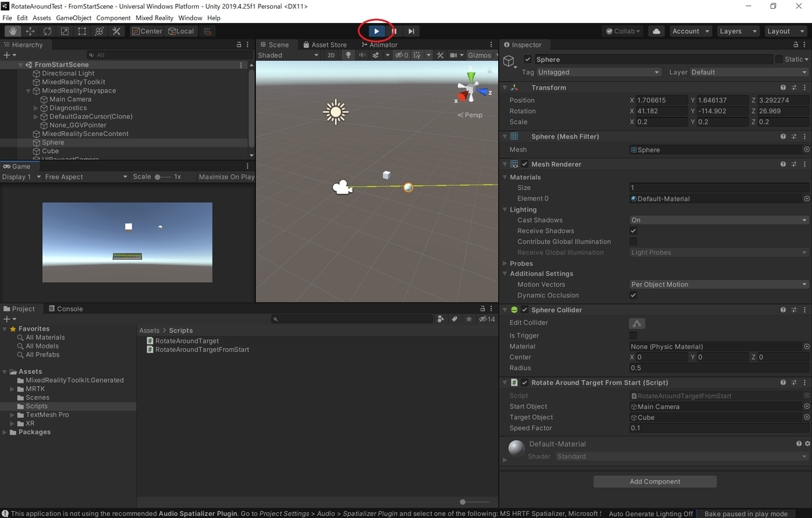Click the Play button

[377, 31]
